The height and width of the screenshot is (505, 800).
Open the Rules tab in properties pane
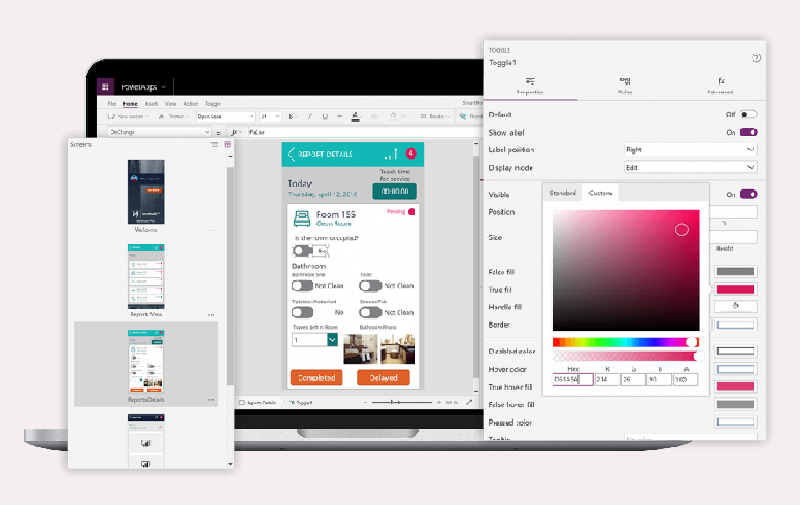pos(625,86)
